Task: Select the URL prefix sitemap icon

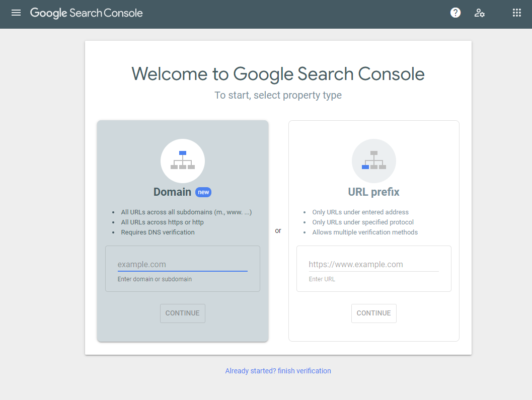Action: 373,161
